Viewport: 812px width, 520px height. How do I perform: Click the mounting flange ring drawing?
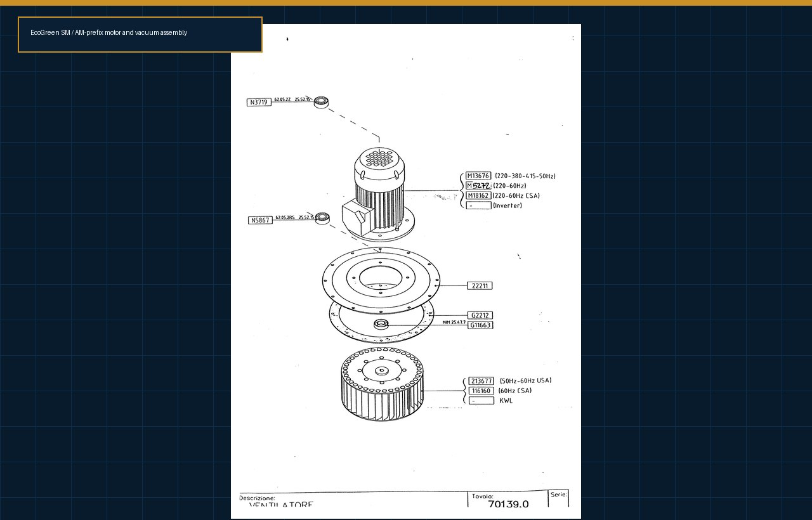click(x=381, y=280)
